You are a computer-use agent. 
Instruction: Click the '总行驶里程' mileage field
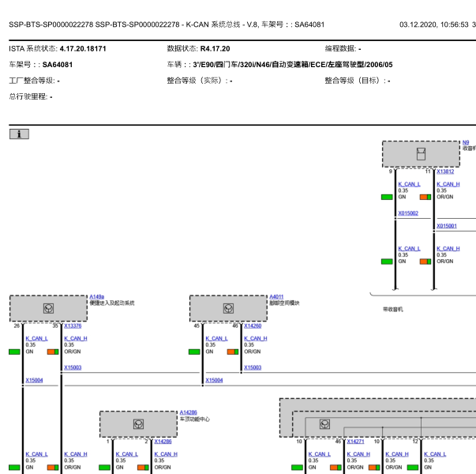(x=31, y=96)
